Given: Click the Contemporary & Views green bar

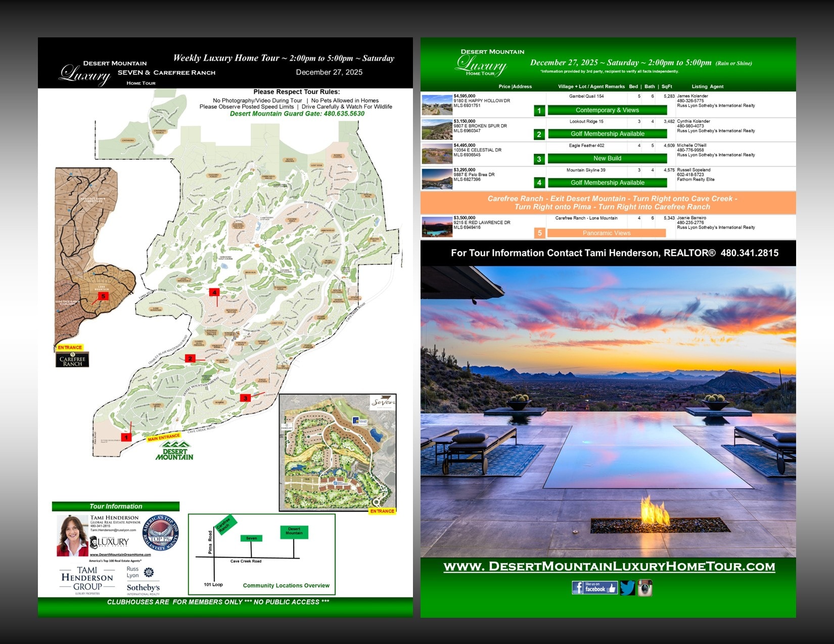Looking at the screenshot, I should click(607, 110).
